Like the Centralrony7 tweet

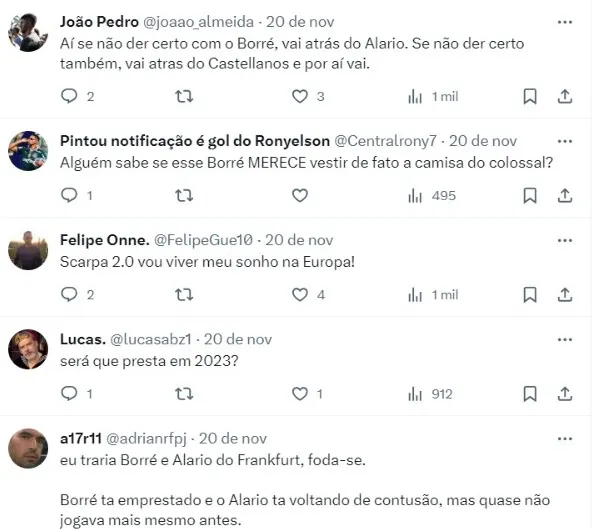pos(299,196)
